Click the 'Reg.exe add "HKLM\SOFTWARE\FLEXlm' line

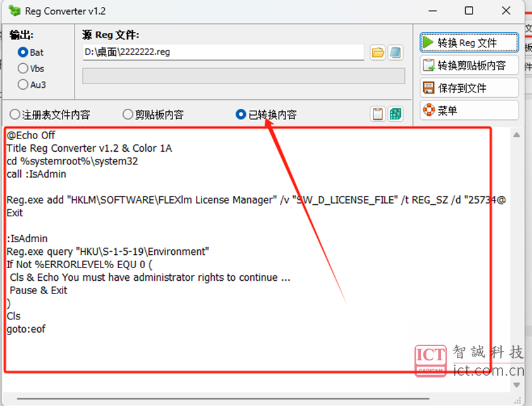(x=256, y=200)
